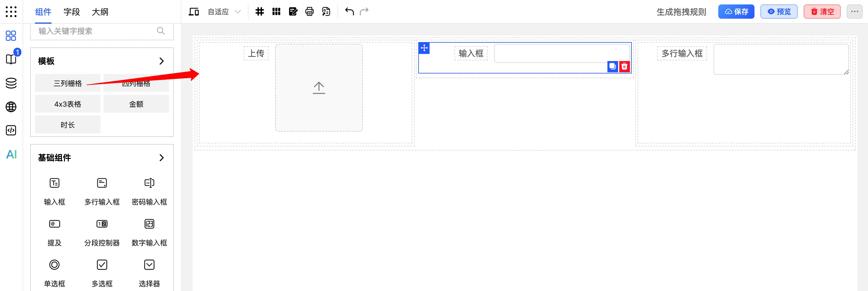Toggle the responsive device preview mode
Image resolution: width=868 pixels, height=291 pixels.
(193, 11)
